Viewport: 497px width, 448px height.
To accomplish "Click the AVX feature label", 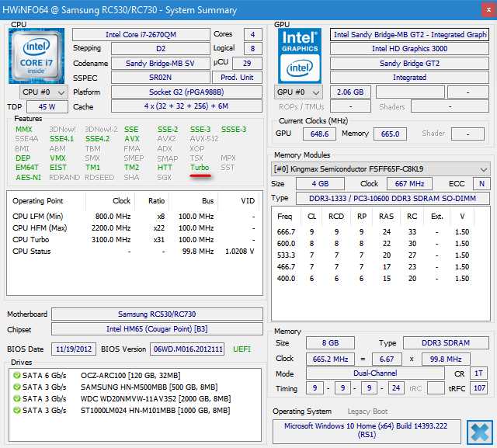I will tap(132, 139).
